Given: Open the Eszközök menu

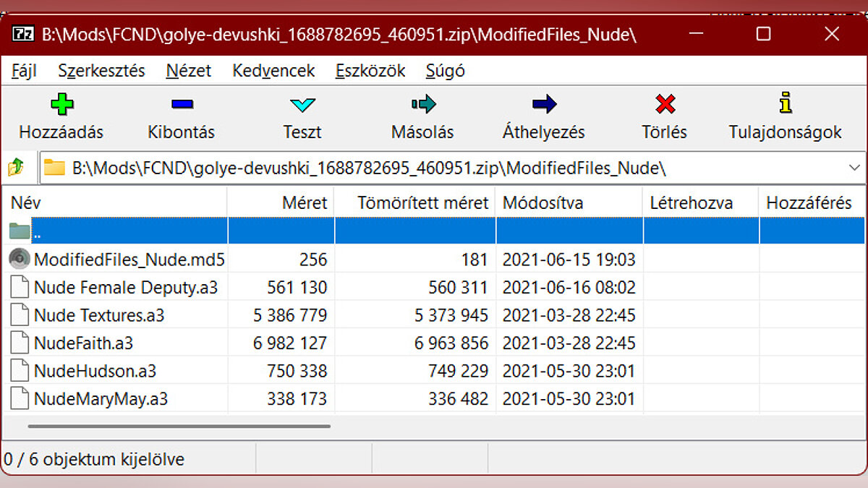Looking at the screenshot, I should 370,71.
